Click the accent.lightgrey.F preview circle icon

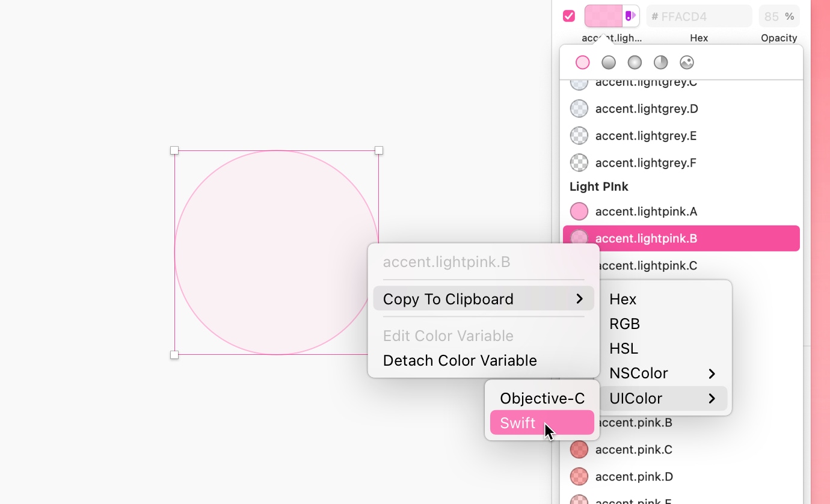(579, 162)
